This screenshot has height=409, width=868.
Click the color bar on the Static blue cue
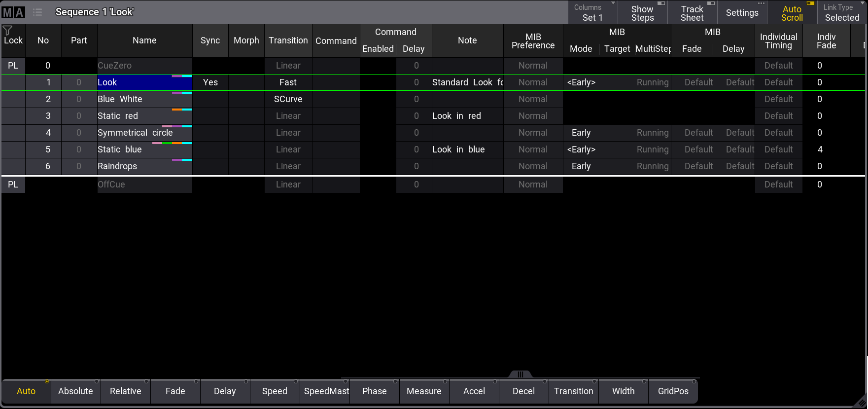point(172,143)
